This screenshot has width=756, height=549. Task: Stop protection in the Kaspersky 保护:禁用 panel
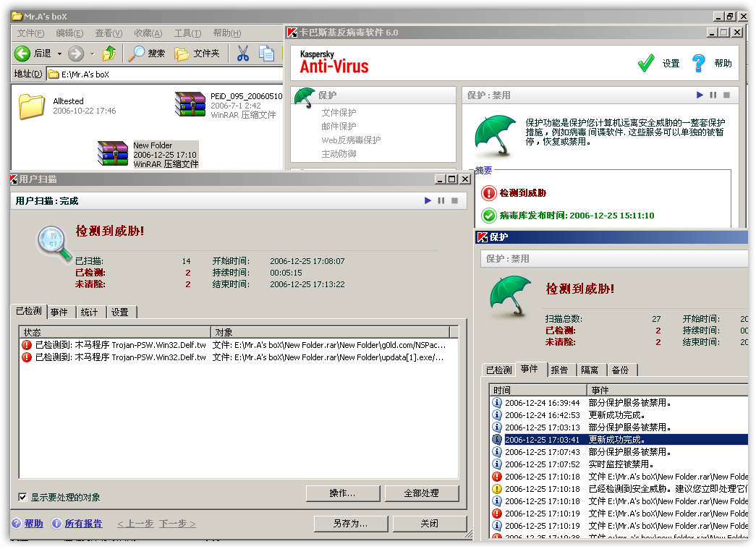[726, 95]
